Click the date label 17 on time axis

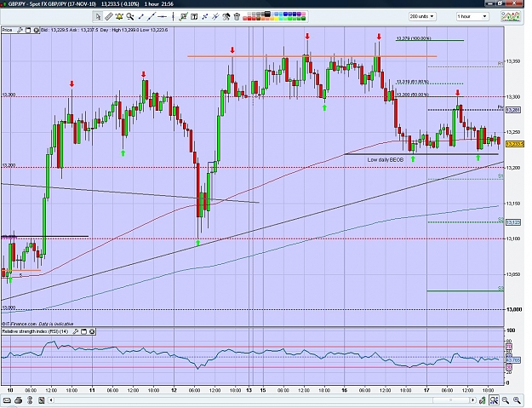click(426, 390)
